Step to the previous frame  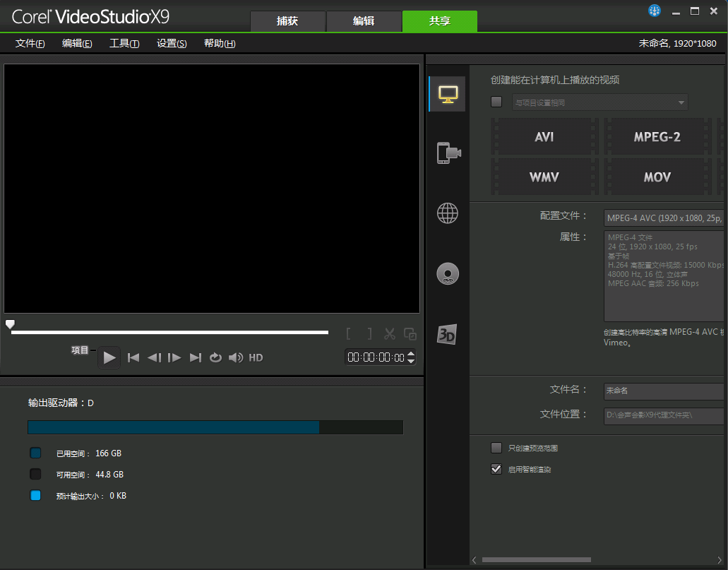(154, 357)
